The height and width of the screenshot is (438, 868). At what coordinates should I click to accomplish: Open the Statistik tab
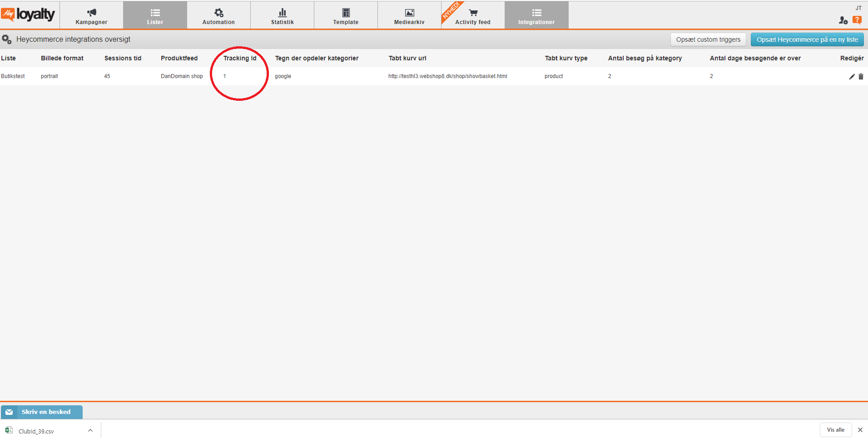point(282,16)
